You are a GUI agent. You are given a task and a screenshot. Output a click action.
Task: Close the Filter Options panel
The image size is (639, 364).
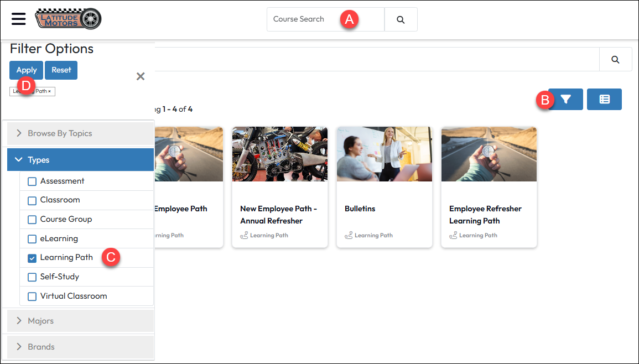(x=141, y=76)
